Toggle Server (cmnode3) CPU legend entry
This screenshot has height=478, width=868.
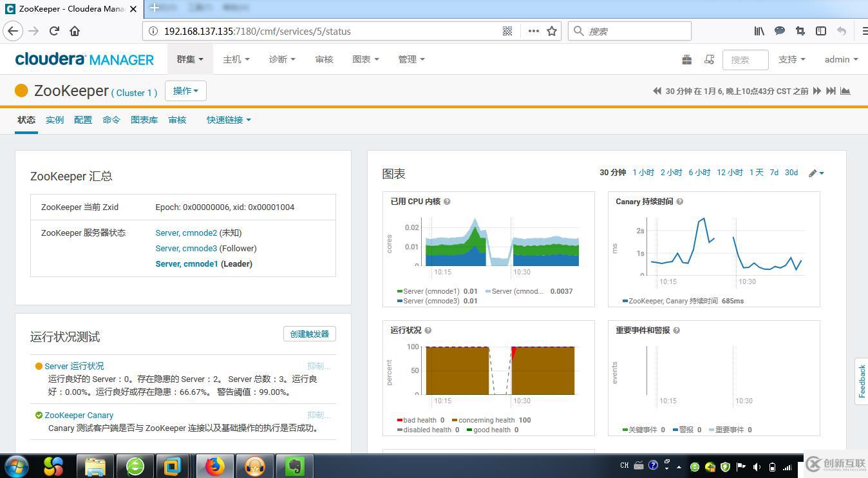pos(437,301)
